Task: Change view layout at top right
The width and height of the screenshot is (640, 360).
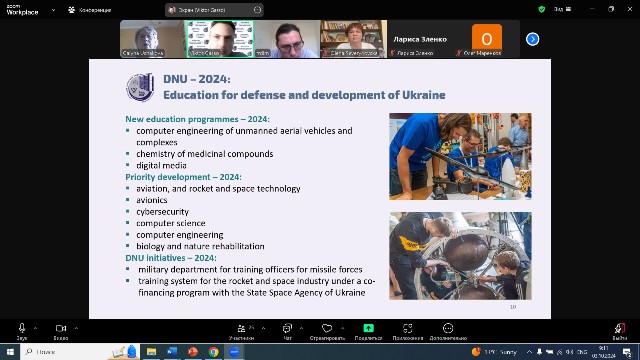Action: [x=563, y=9]
